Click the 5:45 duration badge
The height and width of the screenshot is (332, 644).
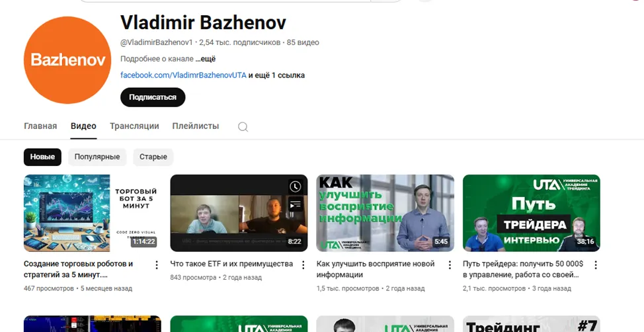coord(441,241)
